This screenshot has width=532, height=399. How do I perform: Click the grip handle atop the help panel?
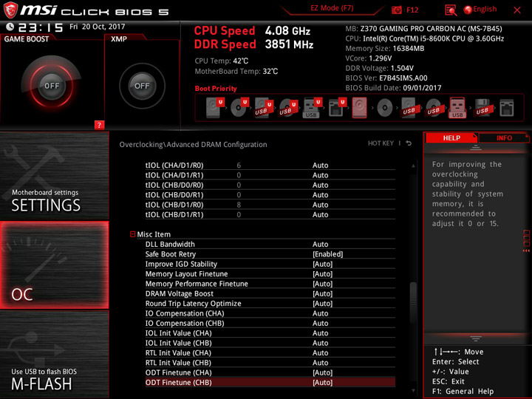[476, 148]
